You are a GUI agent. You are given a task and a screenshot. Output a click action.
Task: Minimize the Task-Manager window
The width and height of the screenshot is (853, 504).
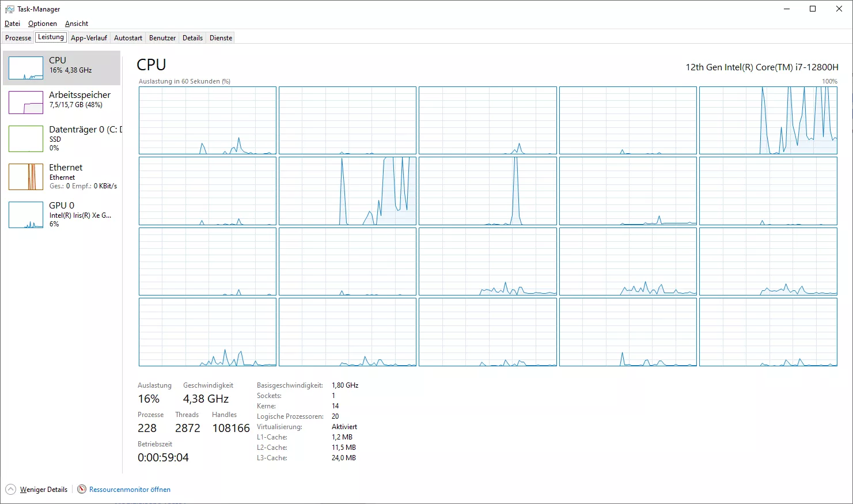787,9
